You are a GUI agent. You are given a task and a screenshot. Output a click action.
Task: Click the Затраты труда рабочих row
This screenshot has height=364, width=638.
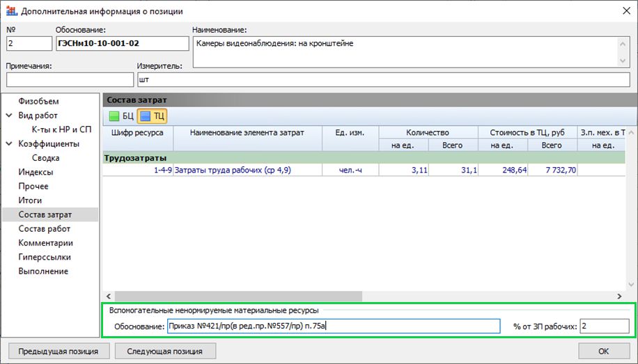[x=248, y=170]
